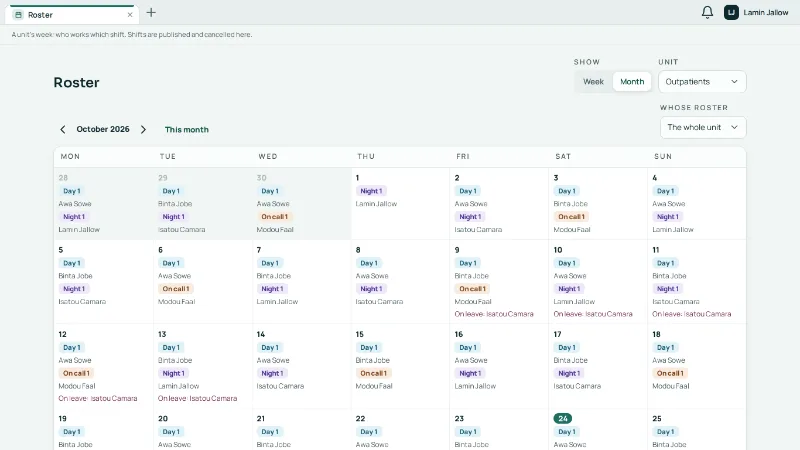Image resolution: width=800 pixels, height=450 pixels.
Task: Open On call 1 shift on October 18
Action: [670, 373]
